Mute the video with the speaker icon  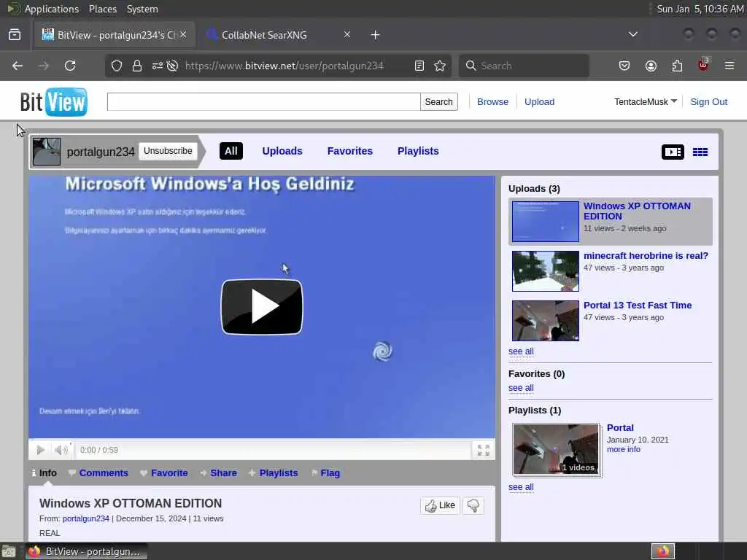pos(61,450)
